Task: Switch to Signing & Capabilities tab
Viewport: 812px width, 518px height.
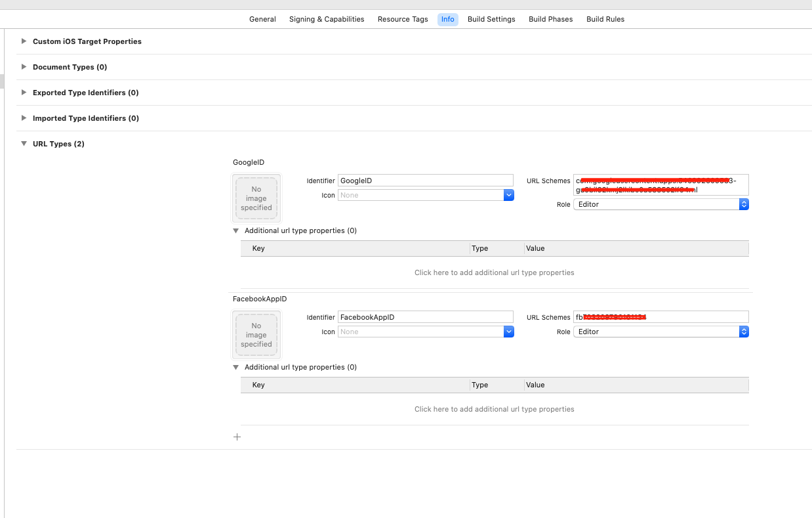Action: (327, 19)
